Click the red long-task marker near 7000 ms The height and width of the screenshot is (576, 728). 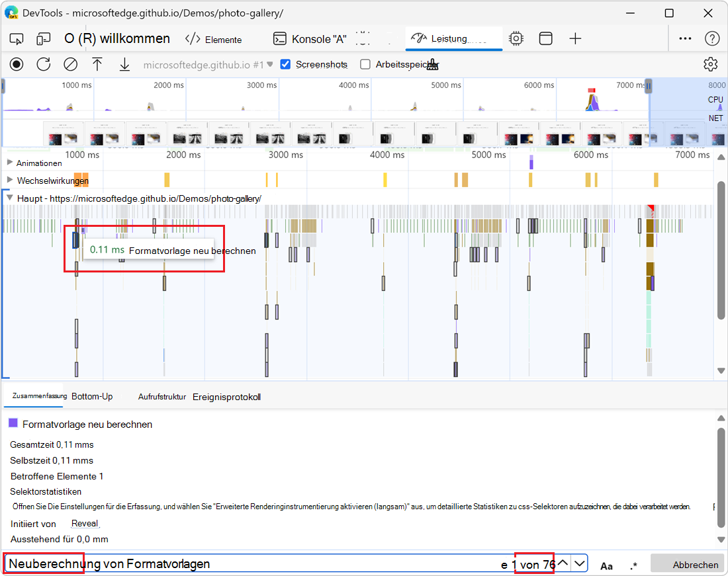tap(651, 209)
